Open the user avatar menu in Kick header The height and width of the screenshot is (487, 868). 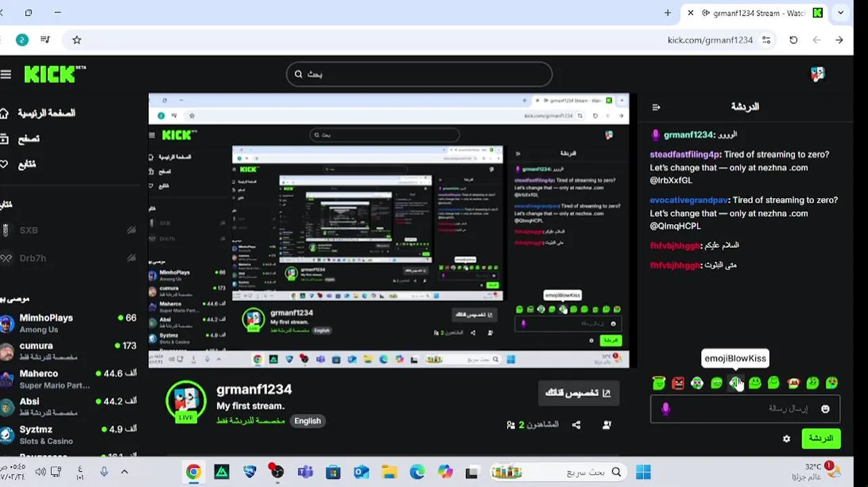tap(817, 74)
